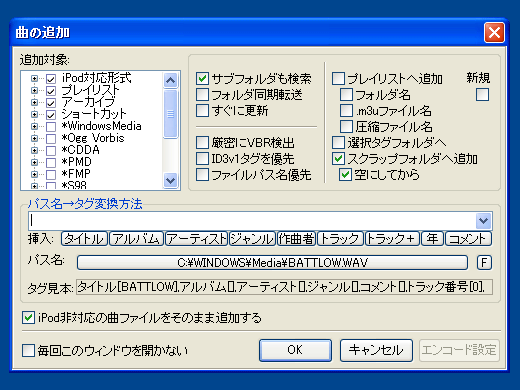This screenshot has width=520, height=390.
Task: Enable ファイルパス名優先 option
Action: [202, 175]
